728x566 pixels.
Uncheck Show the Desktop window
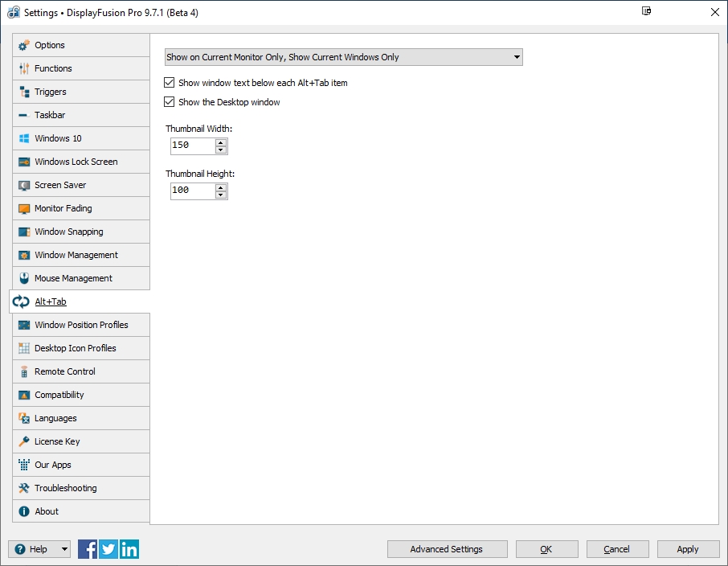[x=170, y=102]
